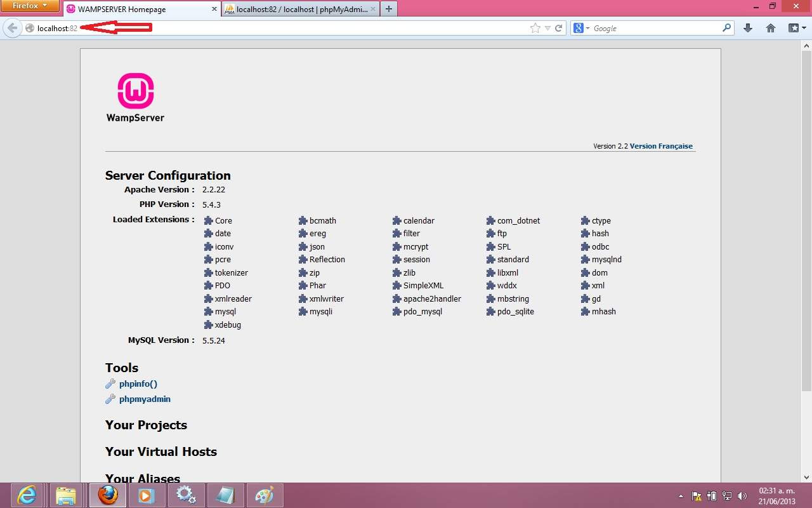Open Windows Explorer folder in taskbar
This screenshot has height=508, width=812.
(66, 495)
